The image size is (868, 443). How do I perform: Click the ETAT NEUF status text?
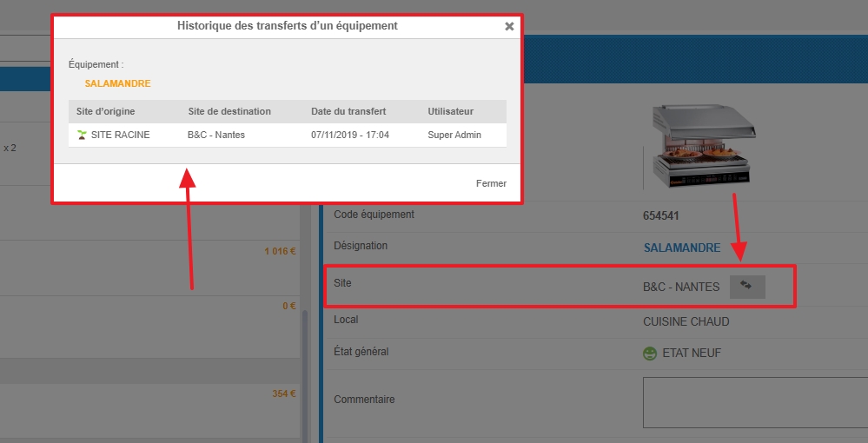[692, 354]
